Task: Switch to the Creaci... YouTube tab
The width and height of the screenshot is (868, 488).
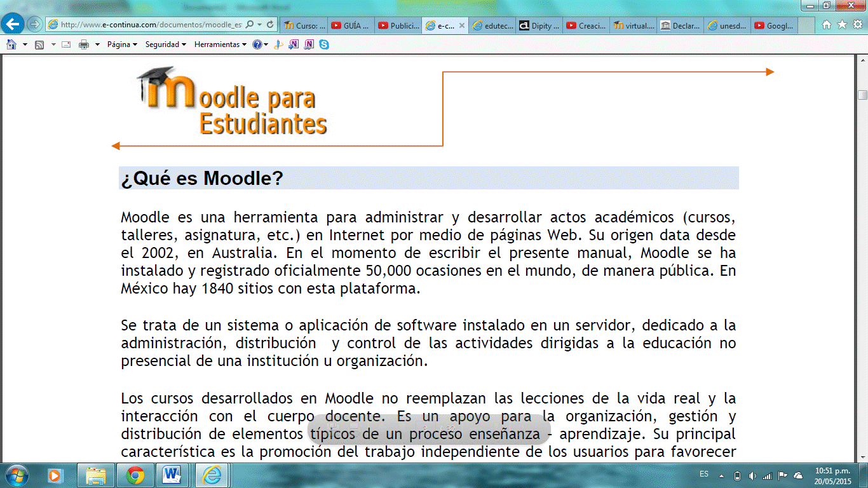Action: click(586, 26)
